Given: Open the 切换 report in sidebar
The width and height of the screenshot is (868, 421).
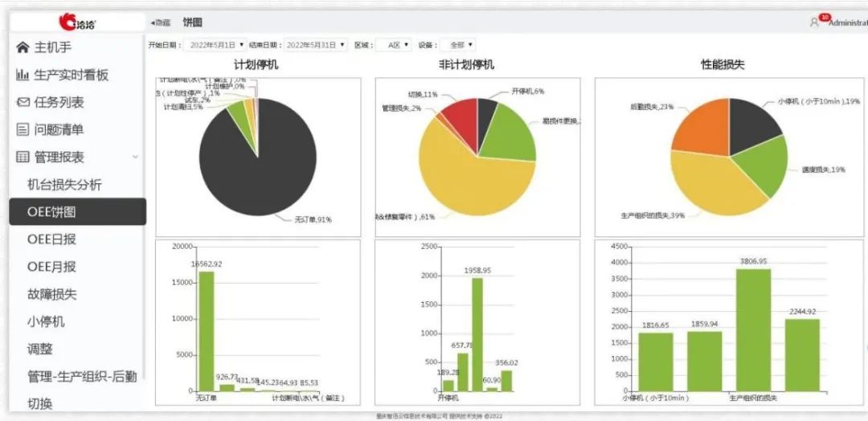Looking at the screenshot, I should 40,403.
